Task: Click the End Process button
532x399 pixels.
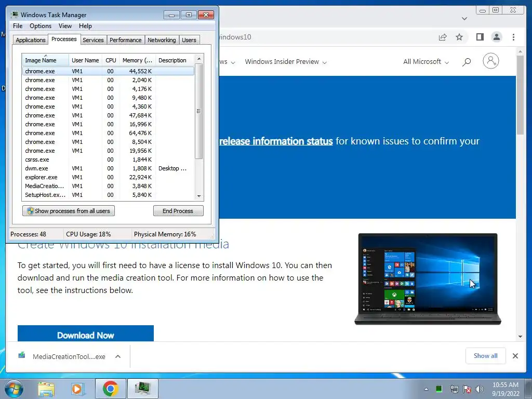Action: 178,211
